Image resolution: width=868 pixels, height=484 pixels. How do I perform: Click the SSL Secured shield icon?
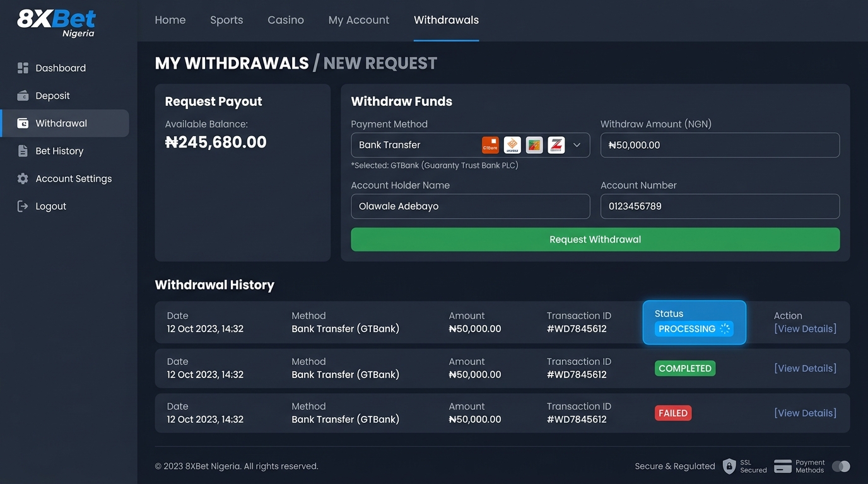coord(729,466)
